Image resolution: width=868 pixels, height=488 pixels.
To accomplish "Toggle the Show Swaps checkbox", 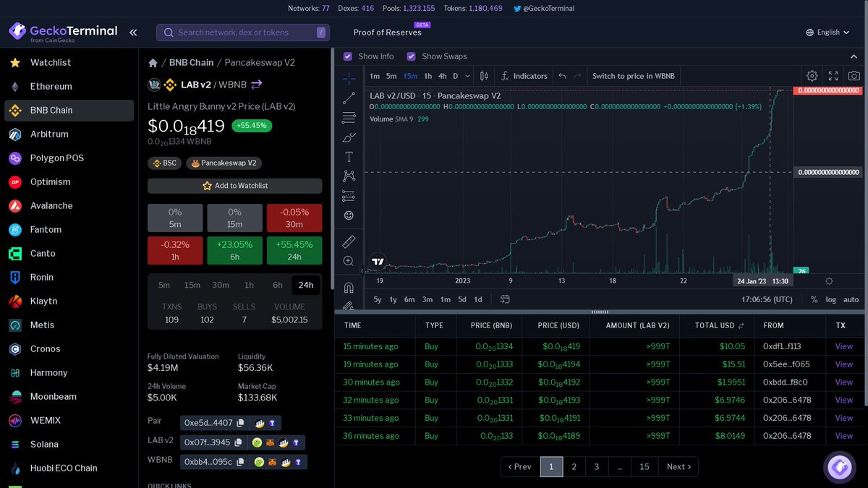I will tap(411, 56).
